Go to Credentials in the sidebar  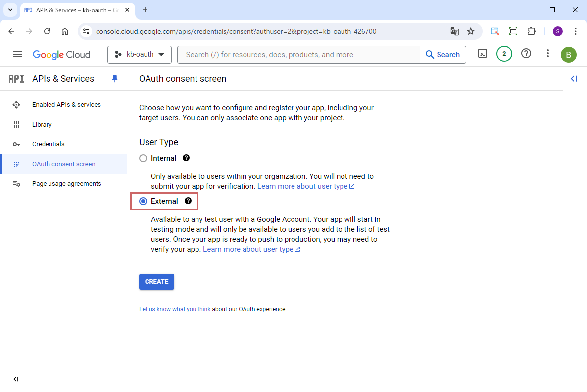(x=49, y=144)
